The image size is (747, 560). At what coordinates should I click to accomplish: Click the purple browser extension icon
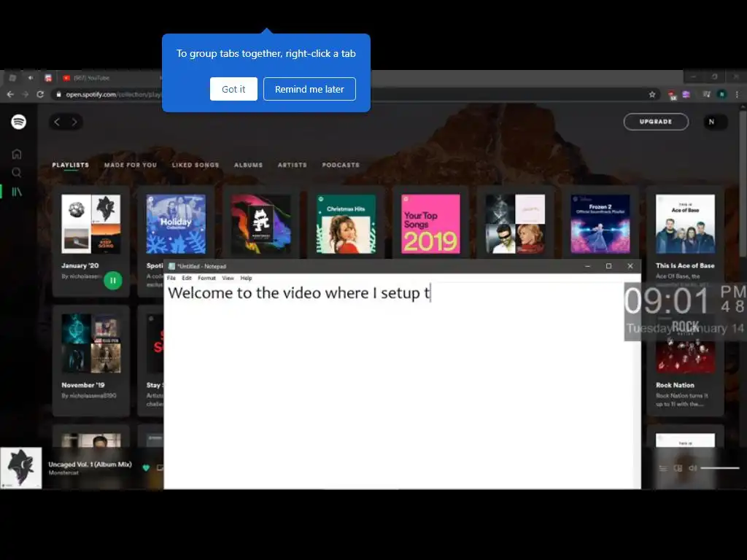tap(686, 94)
